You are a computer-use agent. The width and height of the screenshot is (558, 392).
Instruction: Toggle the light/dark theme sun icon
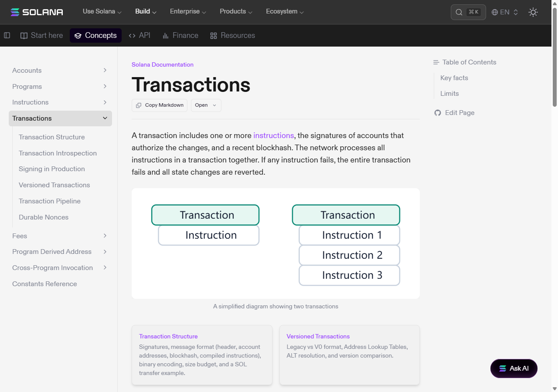tap(533, 12)
